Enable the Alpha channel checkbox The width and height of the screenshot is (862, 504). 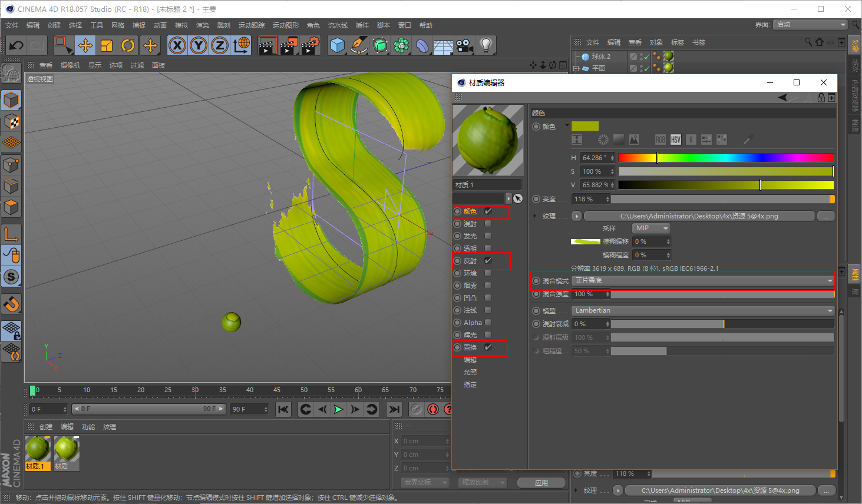[488, 323]
